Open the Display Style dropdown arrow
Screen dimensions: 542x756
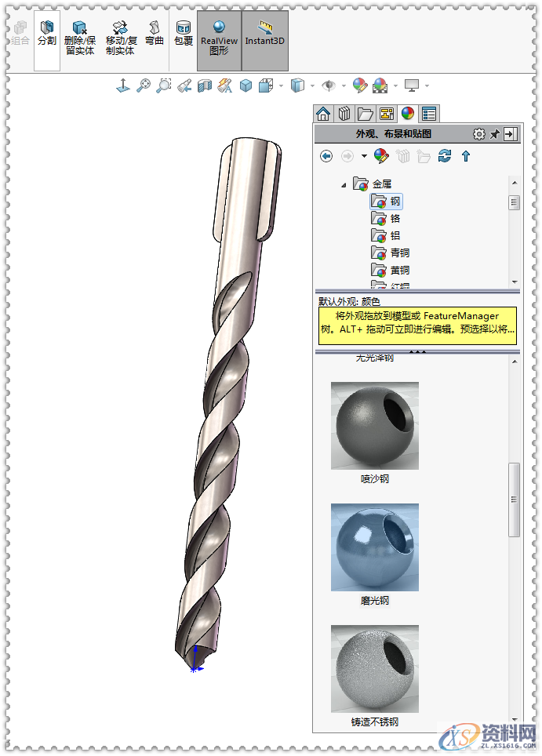click(281, 86)
